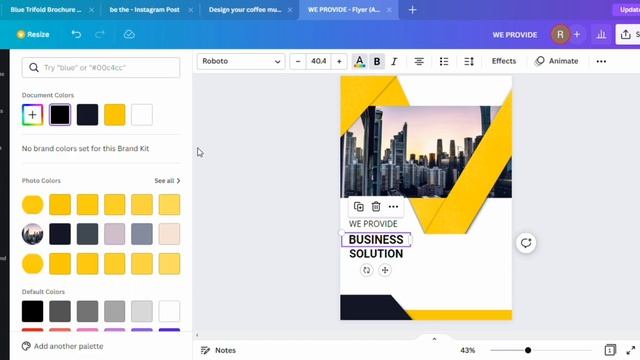Select the dark navy document color swatch

(87, 115)
